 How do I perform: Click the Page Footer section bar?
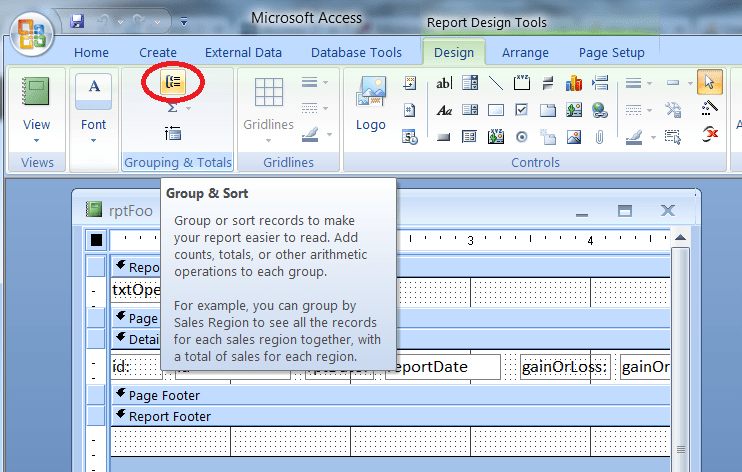(x=390, y=395)
